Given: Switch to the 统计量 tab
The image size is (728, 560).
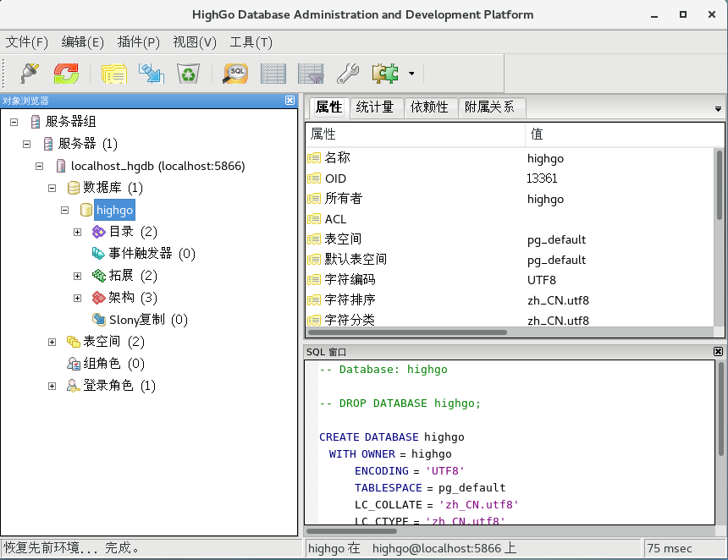Looking at the screenshot, I should click(376, 107).
